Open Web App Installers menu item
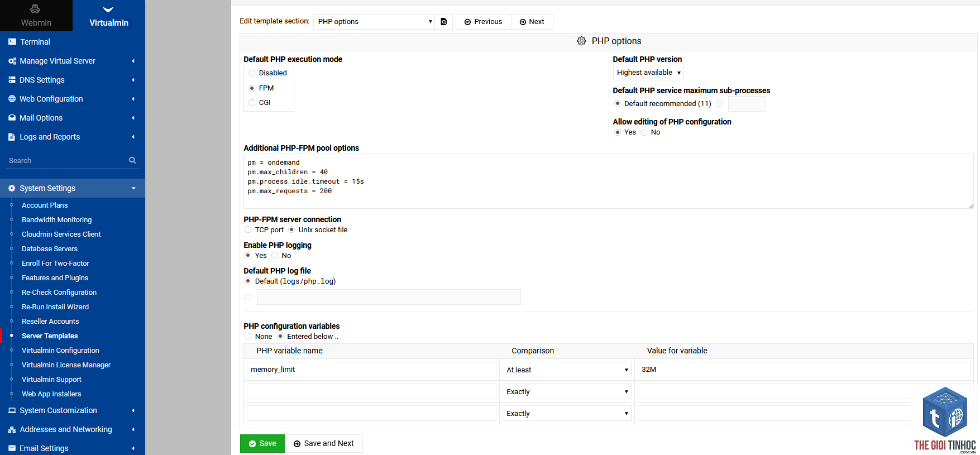Image resolution: width=980 pixels, height=455 pixels. point(51,394)
